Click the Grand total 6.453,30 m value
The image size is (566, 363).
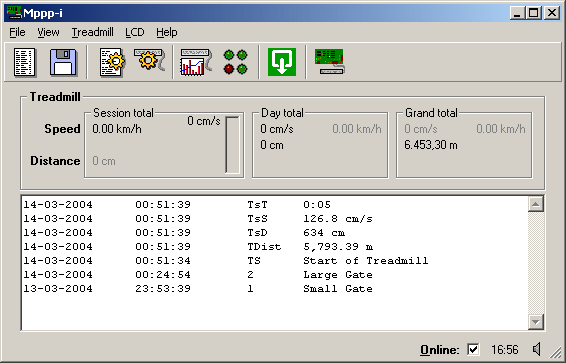431,145
